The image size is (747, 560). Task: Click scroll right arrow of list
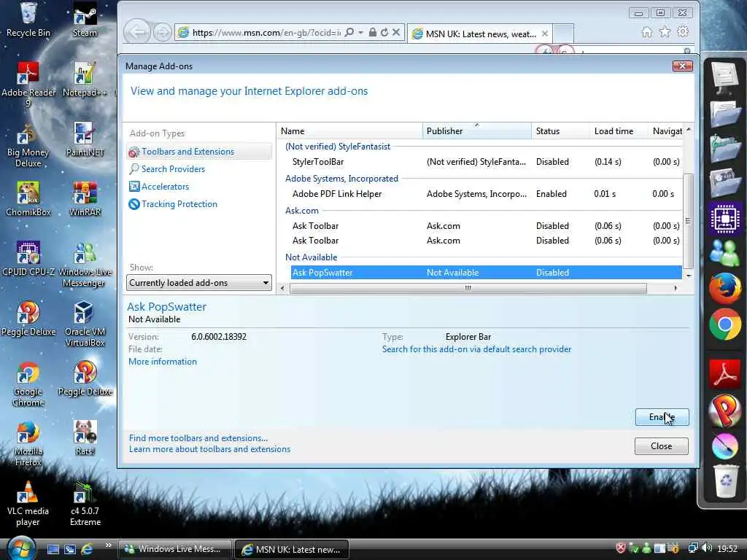tap(676, 288)
